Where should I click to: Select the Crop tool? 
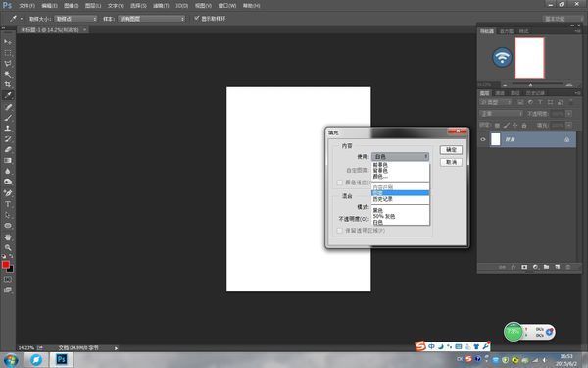[x=8, y=84]
